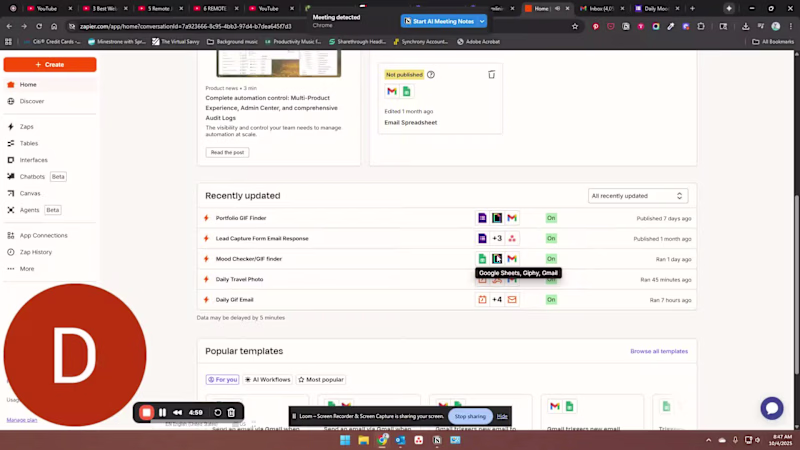This screenshot has width=800, height=450.
Task: Click the Read the post button
Action: coord(228,153)
